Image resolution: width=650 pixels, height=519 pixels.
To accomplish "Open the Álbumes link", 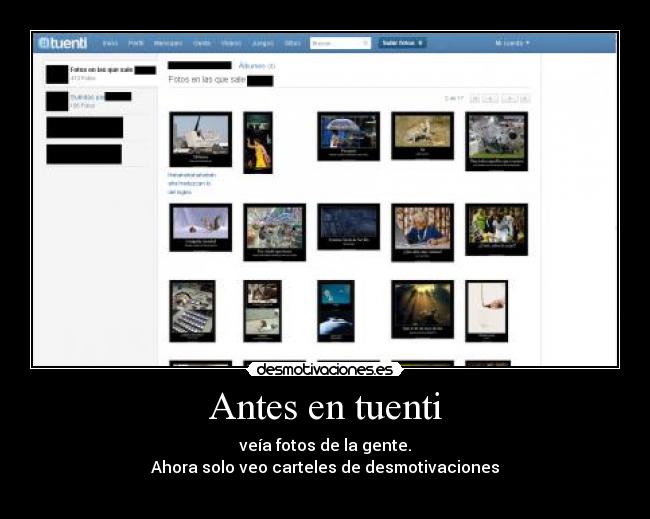I will 257,66.
